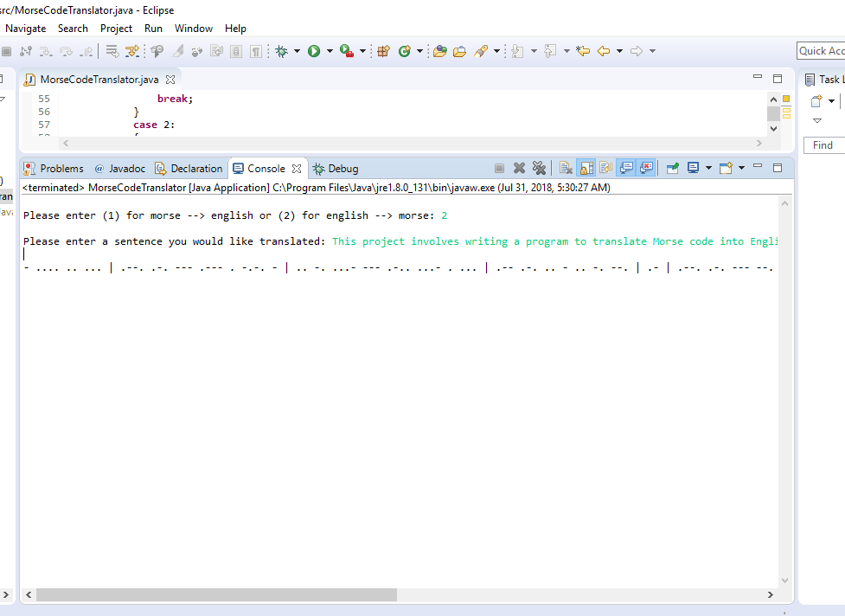Toggle word wrap in the Console

coord(604,168)
